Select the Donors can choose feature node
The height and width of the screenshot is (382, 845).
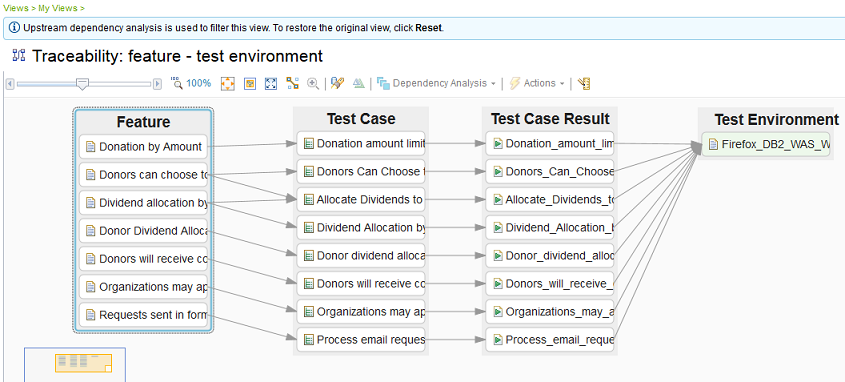143,175
